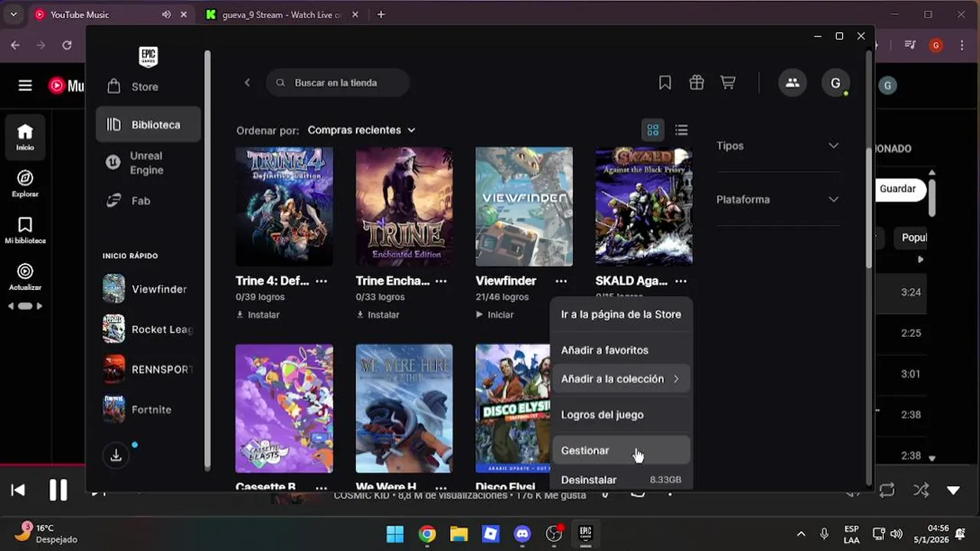This screenshot has height=551, width=980.
Task: Open Compras recientes sort dropdown
Action: (361, 130)
